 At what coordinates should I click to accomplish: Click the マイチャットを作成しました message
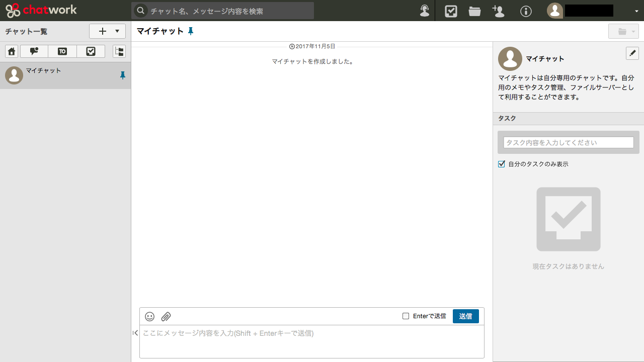click(x=312, y=61)
